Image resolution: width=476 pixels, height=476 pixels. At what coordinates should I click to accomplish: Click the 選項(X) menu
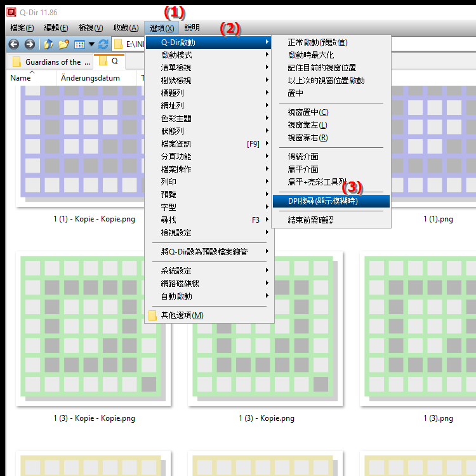click(x=161, y=28)
